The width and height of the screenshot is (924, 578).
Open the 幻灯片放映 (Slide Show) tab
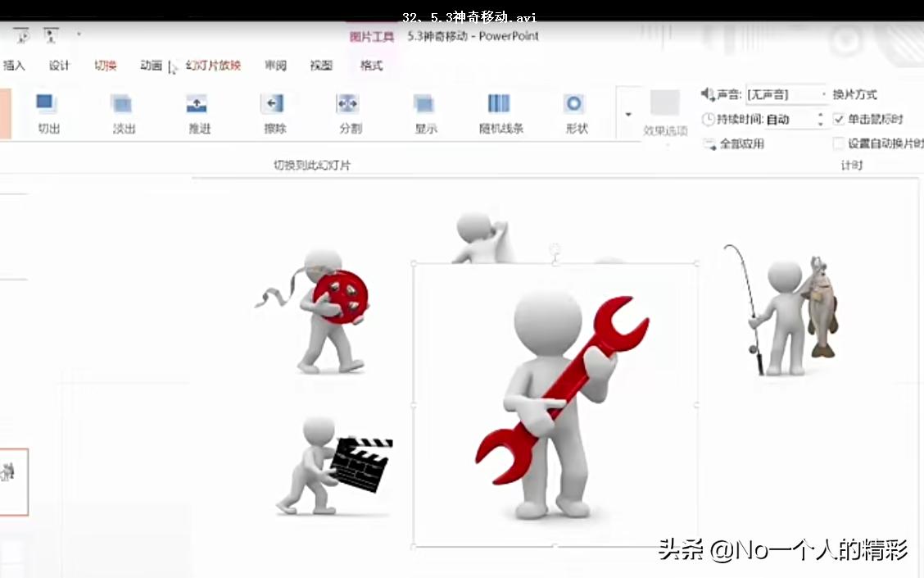click(x=213, y=66)
